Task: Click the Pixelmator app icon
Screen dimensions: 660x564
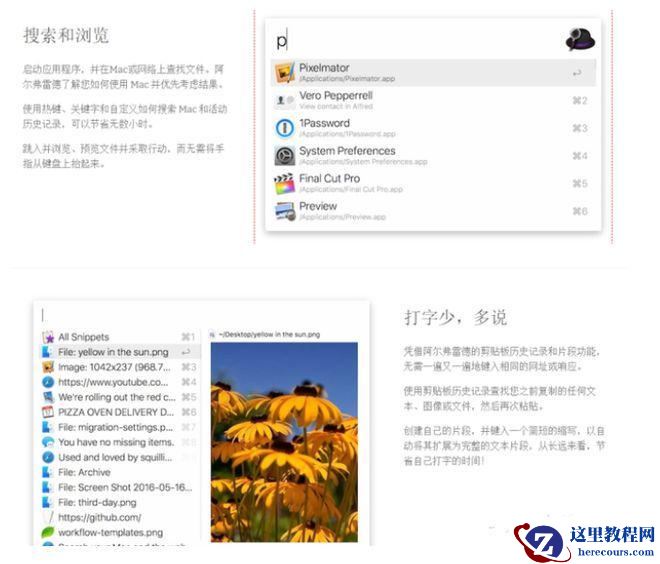Action: pos(285,72)
